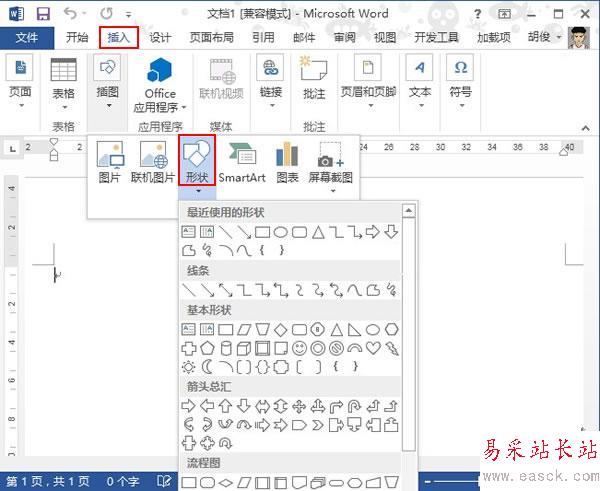Collapse the ribbon with the chevron

tap(585, 128)
